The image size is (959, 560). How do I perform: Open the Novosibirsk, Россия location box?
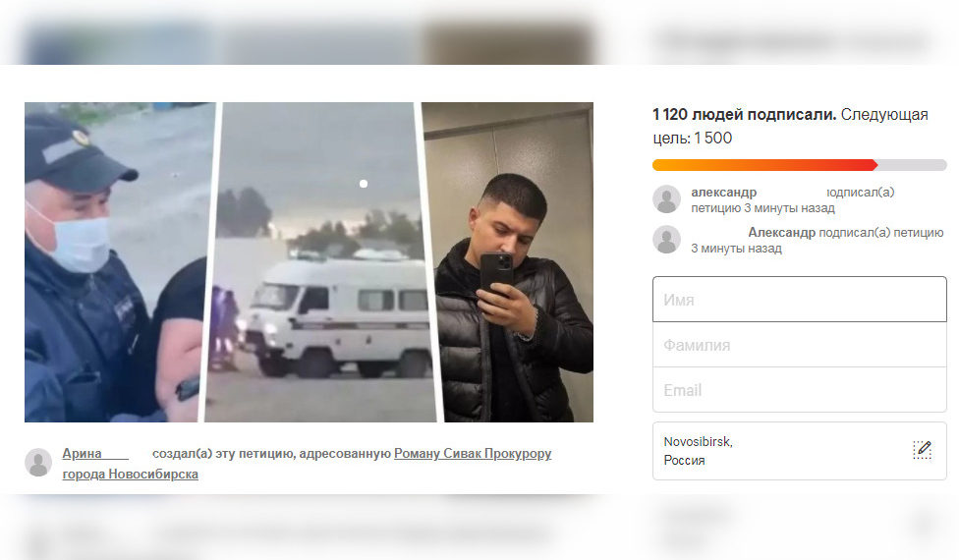[800, 451]
